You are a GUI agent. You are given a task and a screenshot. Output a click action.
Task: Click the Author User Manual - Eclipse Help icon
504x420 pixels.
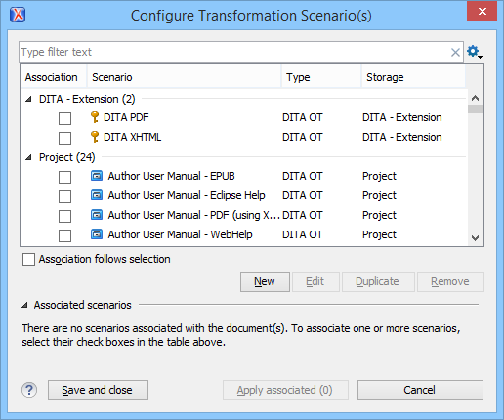97,195
